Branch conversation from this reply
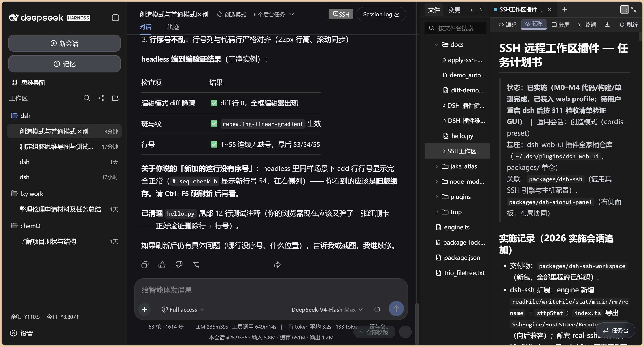644x347 pixels. pos(196,264)
